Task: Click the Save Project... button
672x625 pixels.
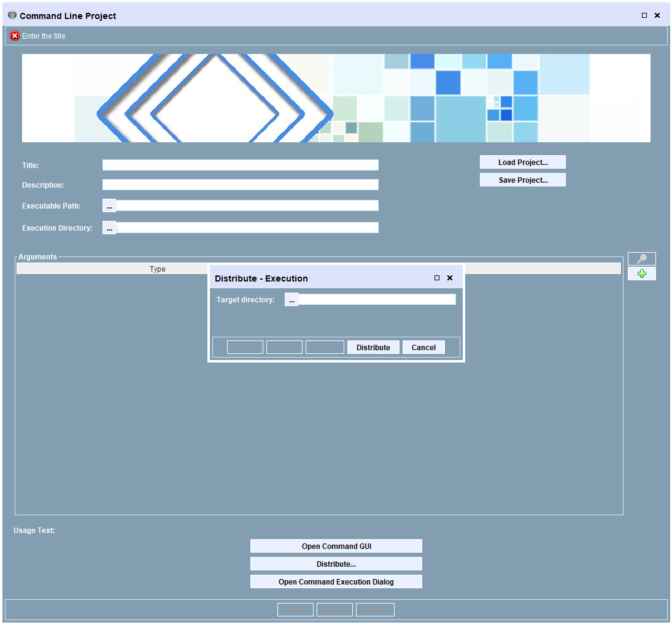Action: [522, 180]
